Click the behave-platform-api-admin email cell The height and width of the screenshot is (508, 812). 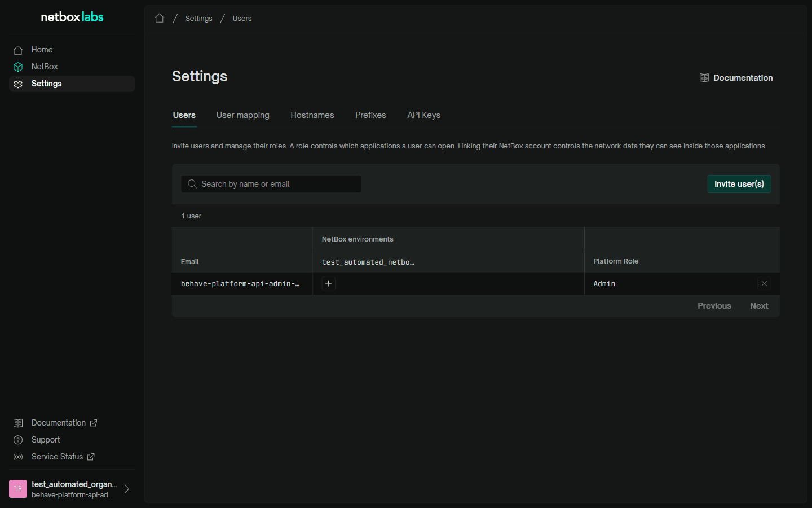tap(242, 283)
